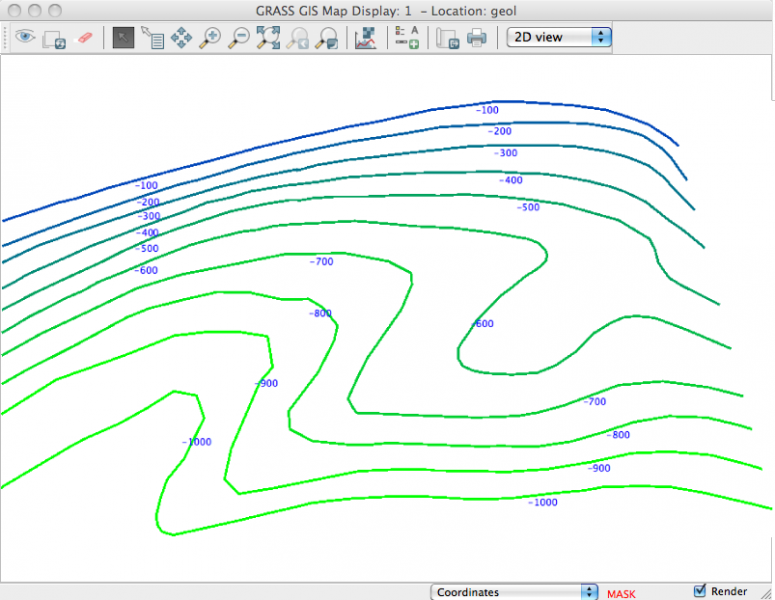Click the Re-render map icon
775x600 pixels.
point(54,38)
